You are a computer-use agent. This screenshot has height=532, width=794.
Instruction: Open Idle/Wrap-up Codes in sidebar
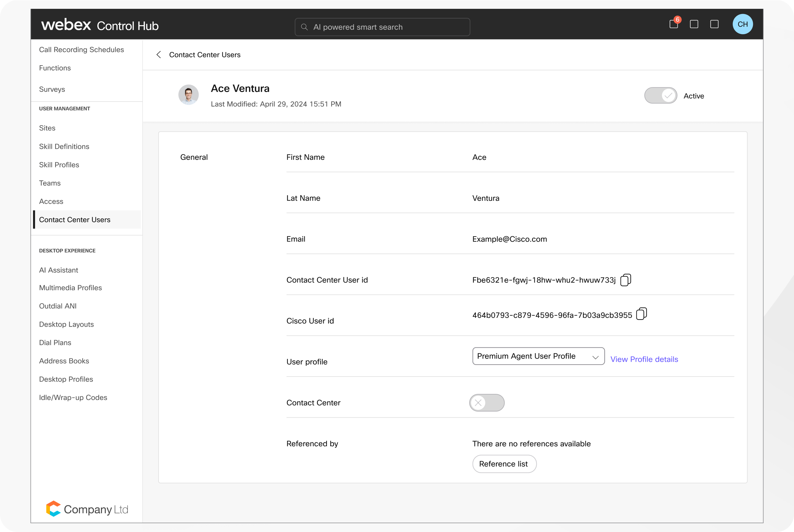73,398
